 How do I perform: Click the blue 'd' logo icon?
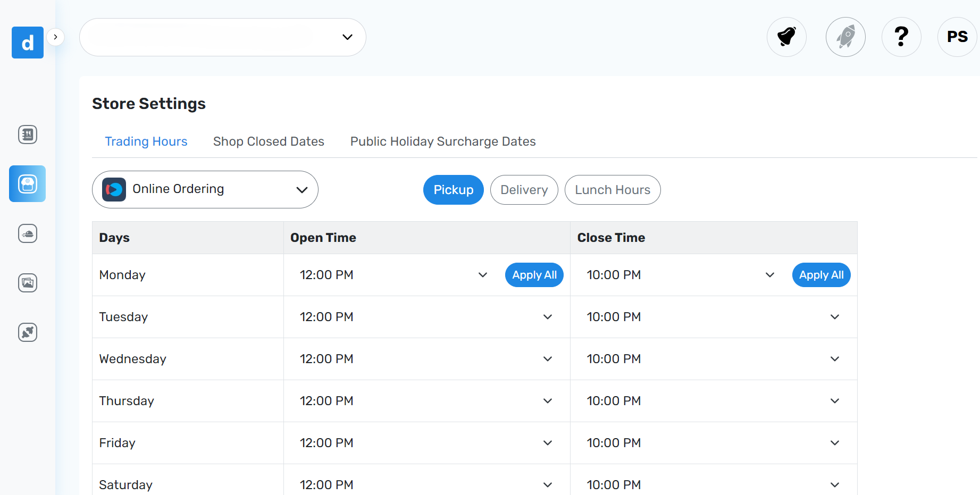[x=28, y=43]
